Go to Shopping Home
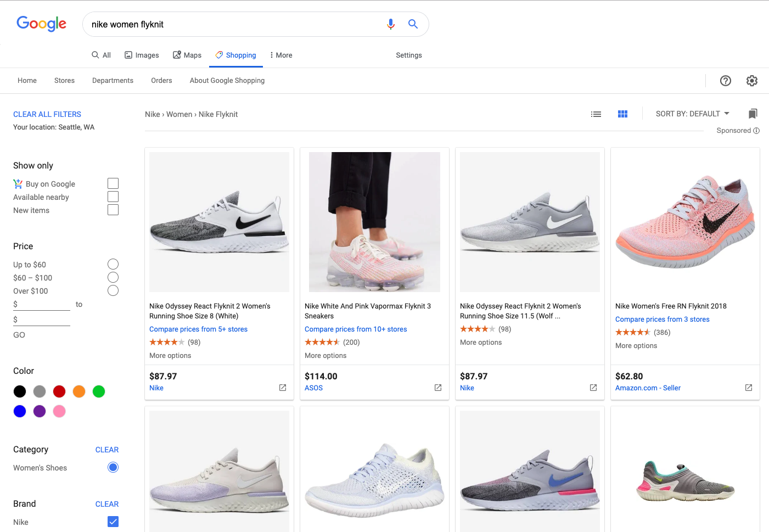This screenshot has width=769, height=532. point(27,80)
